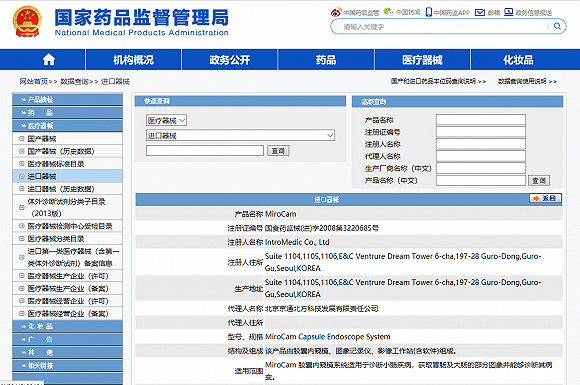
Task: Open the 医疗器械 navigation menu
Action: click(422, 60)
